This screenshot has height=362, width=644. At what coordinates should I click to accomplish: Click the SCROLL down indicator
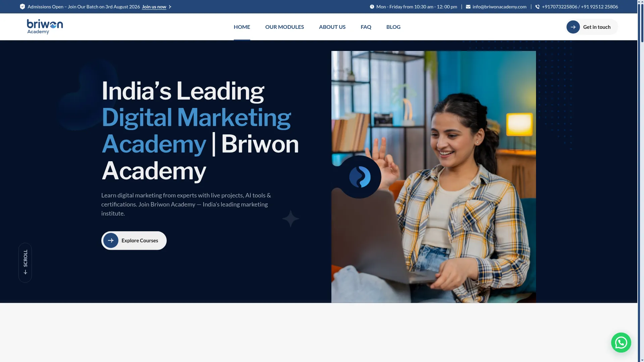pos(25,262)
